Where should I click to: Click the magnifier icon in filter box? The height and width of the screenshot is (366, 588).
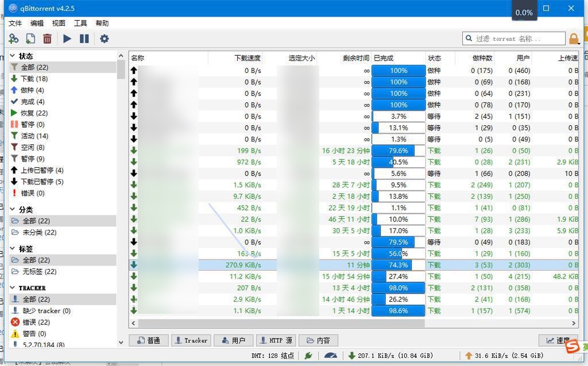coord(469,38)
